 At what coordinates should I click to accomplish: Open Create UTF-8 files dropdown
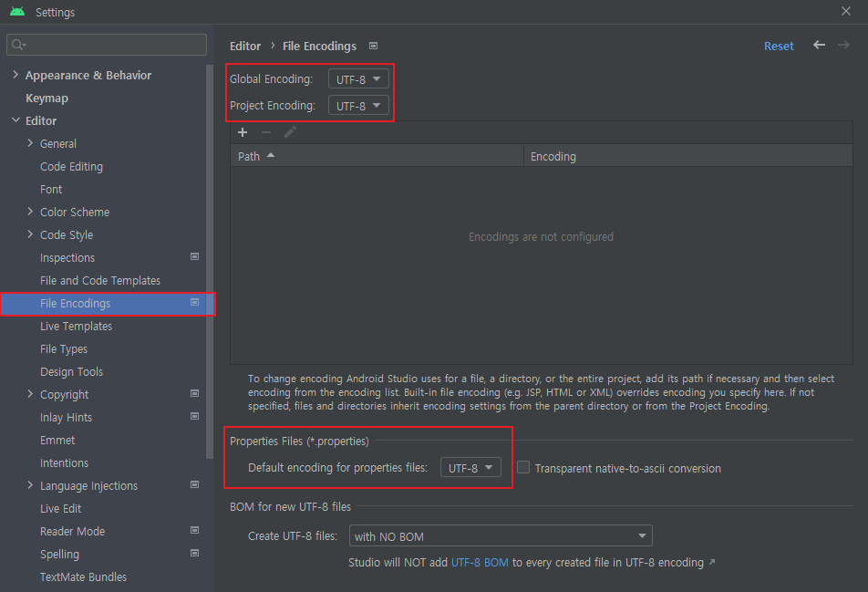pyautogui.click(x=501, y=536)
